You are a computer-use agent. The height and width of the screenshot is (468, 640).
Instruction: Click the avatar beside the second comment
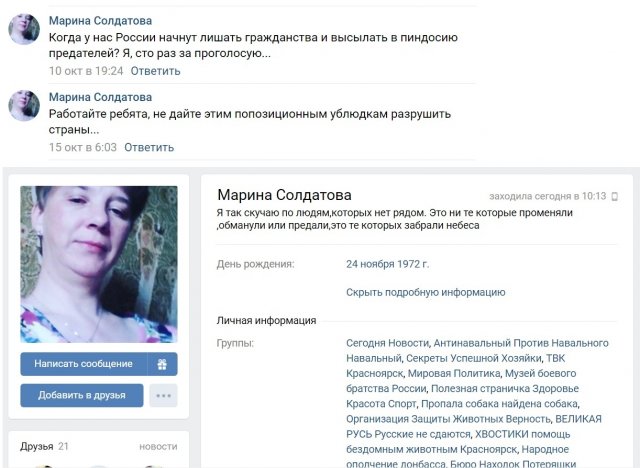(24, 105)
